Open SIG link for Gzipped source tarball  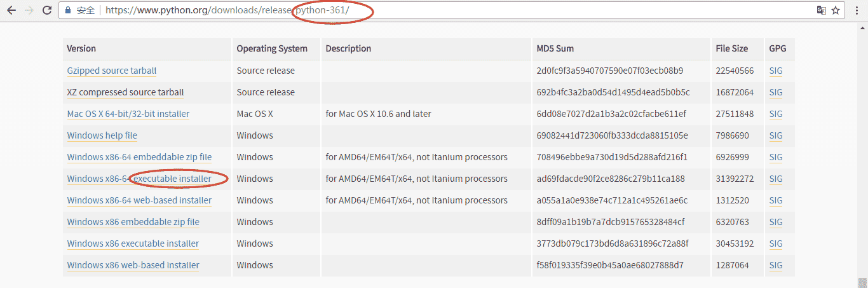click(x=775, y=71)
